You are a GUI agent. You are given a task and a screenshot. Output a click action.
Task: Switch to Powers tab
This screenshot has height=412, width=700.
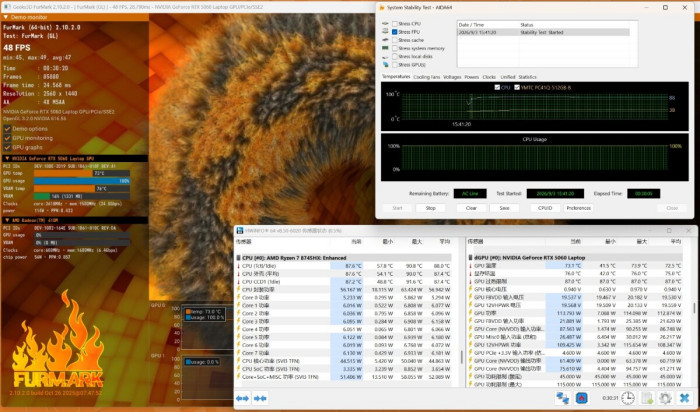coord(471,77)
